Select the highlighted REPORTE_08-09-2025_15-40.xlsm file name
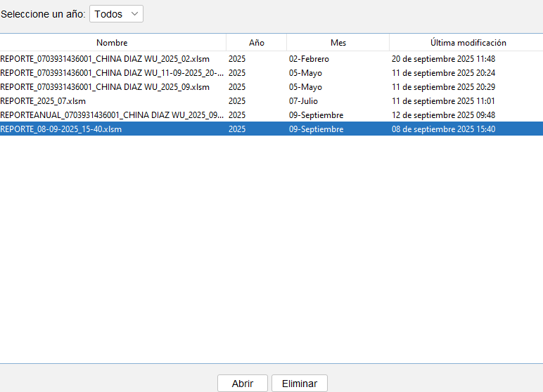The height and width of the screenshot is (392, 543). point(61,129)
